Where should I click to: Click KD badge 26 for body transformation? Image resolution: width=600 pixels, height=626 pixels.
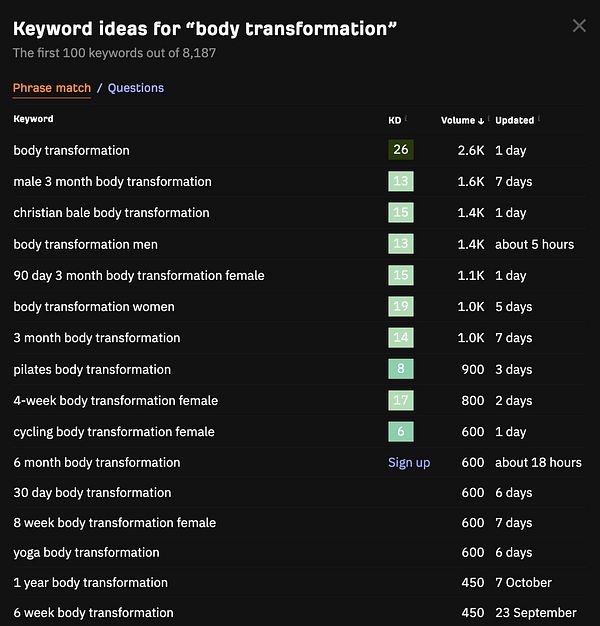(400, 150)
